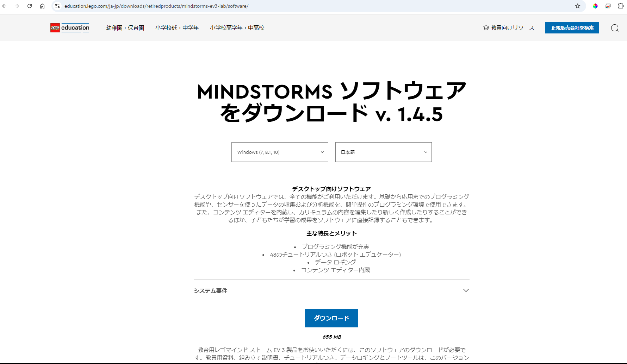This screenshot has width=627, height=364.
Task: Bookmark this page with star icon
Action: tap(578, 6)
